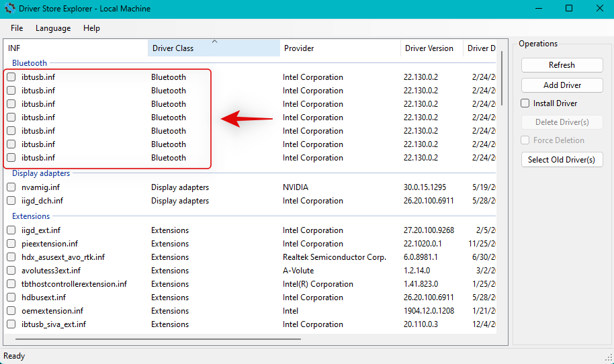Select the pieextension.inf checkbox

[11, 243]
